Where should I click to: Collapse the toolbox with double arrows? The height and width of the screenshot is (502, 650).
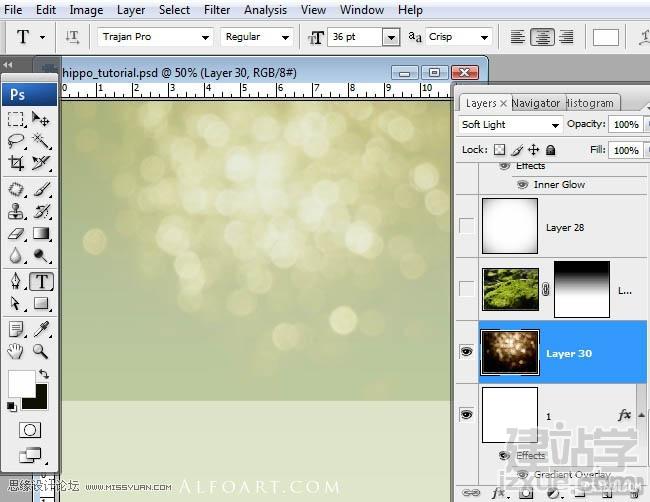pos(8,65)
